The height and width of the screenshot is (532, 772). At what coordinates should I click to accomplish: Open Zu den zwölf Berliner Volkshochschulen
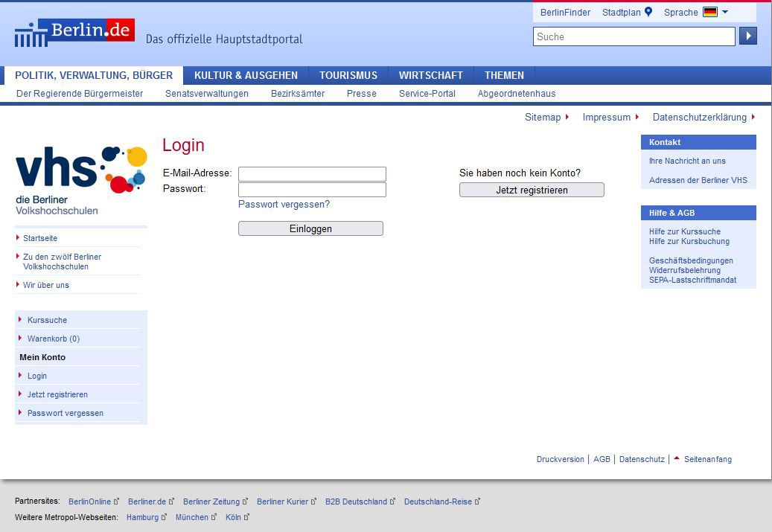[62, 262]
